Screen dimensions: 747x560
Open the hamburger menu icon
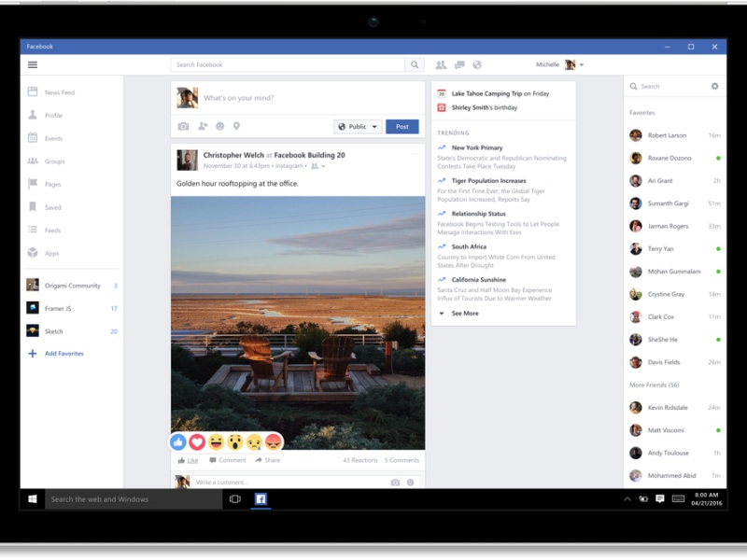point(33,64)
